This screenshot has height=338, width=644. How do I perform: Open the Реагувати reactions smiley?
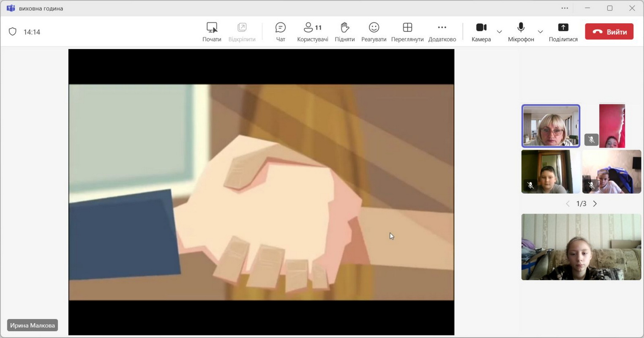pyautogui.click(x=374, y=28)
